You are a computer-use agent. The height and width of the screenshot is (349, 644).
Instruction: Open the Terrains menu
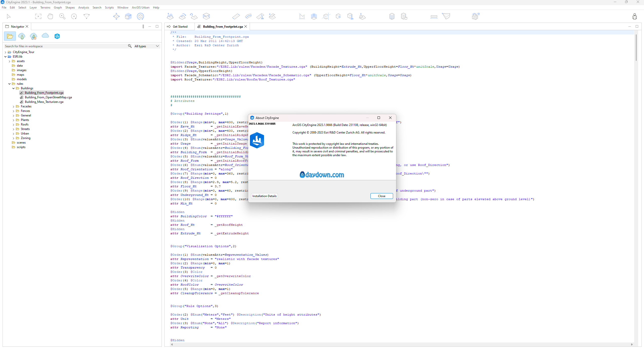(x=45, y=8)
